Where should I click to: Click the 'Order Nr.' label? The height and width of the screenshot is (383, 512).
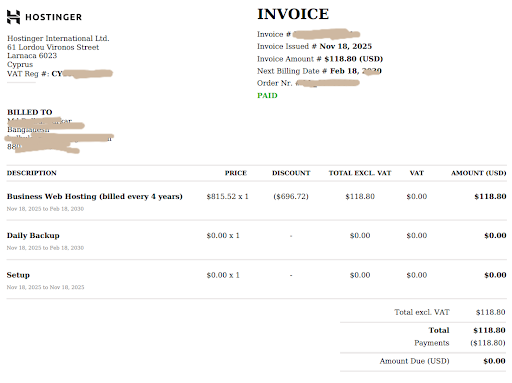[x=275, y=83]
